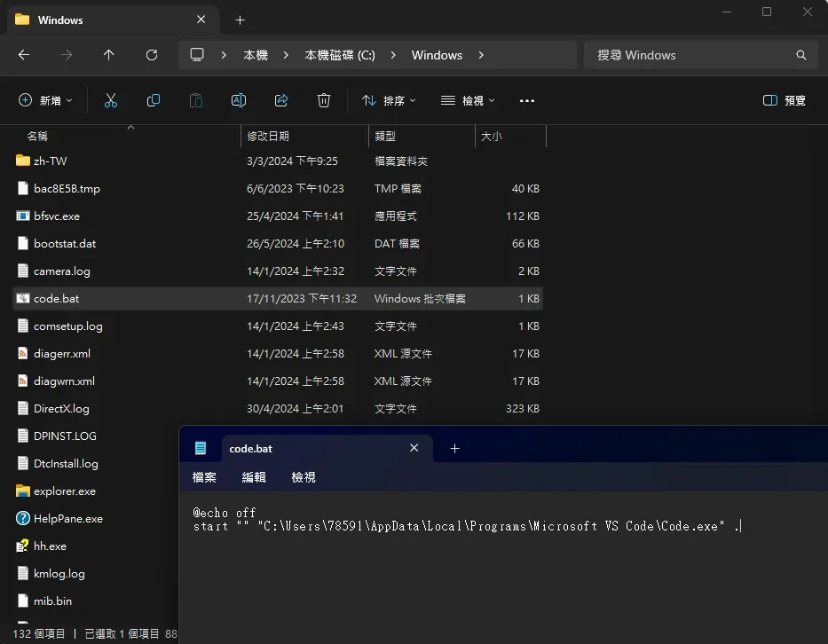
Task: Click the Copy icon in toolbar
Action: pos(154,101)
